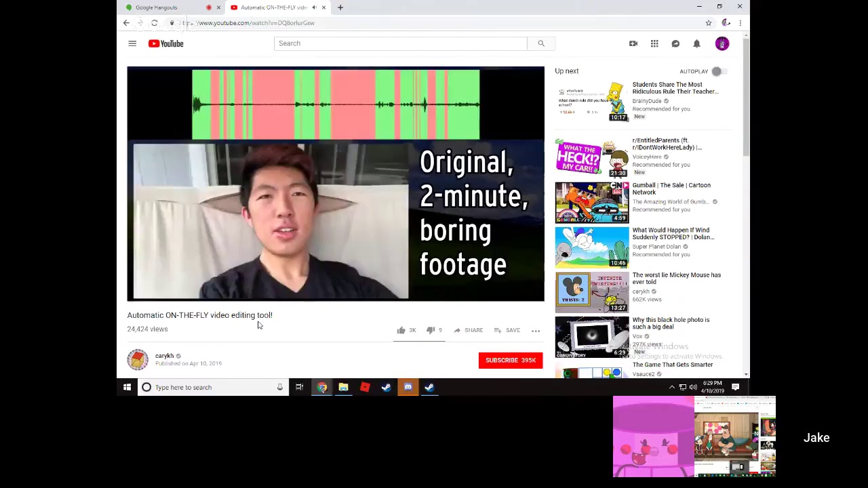Viewport: 868px width, 488px height.
Task: Open the r/EntitledParents video thumbnail
Action: tap(592, 157)
